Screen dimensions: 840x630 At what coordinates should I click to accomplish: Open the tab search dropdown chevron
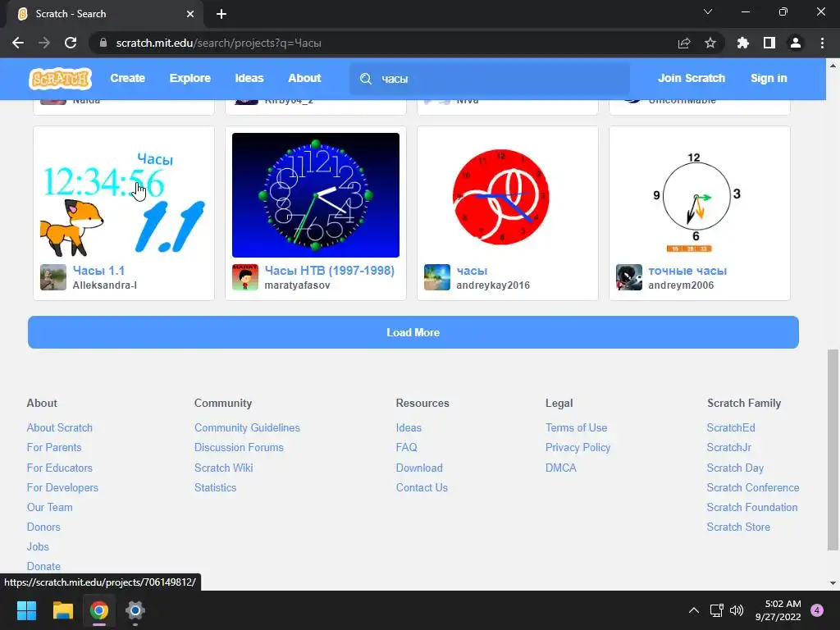pos(708,11)
